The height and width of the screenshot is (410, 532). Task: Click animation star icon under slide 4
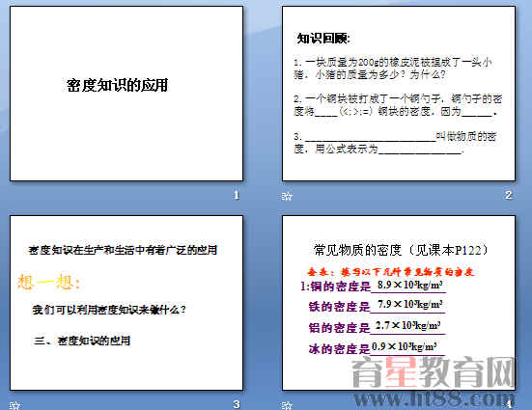coord(287,405)
